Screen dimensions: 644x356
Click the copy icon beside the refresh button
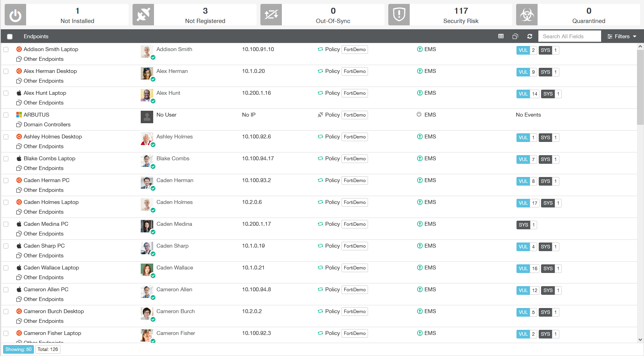(515, 36)
